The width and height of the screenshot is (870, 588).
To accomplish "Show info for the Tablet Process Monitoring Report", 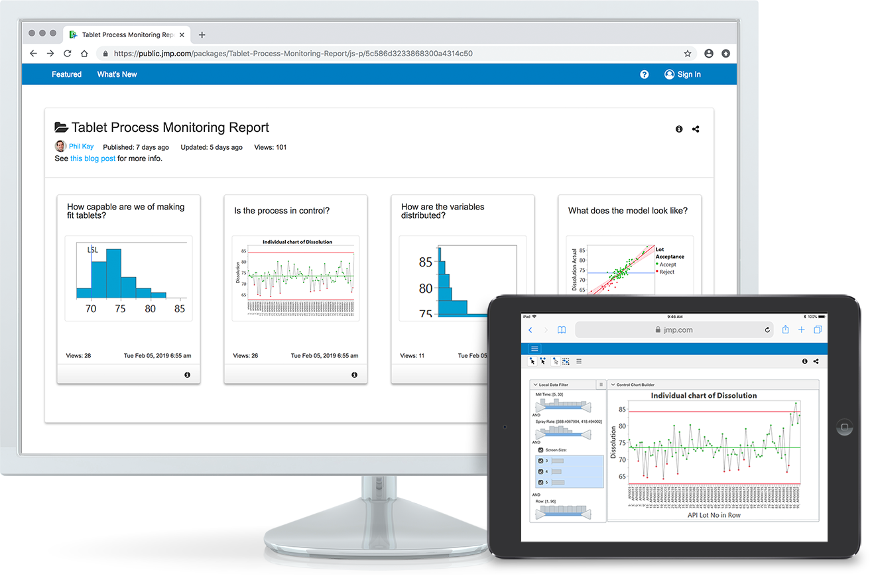I will pos(679,129).
